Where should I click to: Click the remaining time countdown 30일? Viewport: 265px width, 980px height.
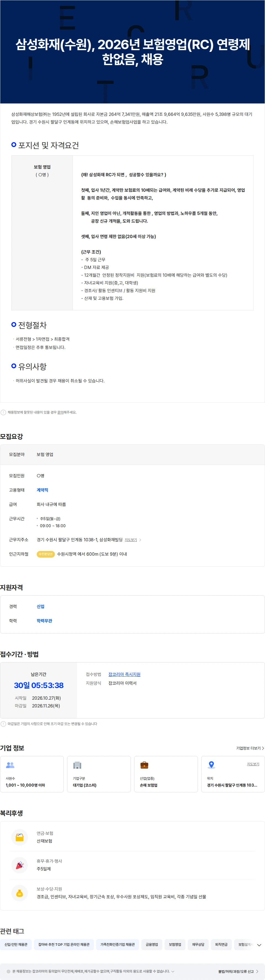[x=39, y=686]
